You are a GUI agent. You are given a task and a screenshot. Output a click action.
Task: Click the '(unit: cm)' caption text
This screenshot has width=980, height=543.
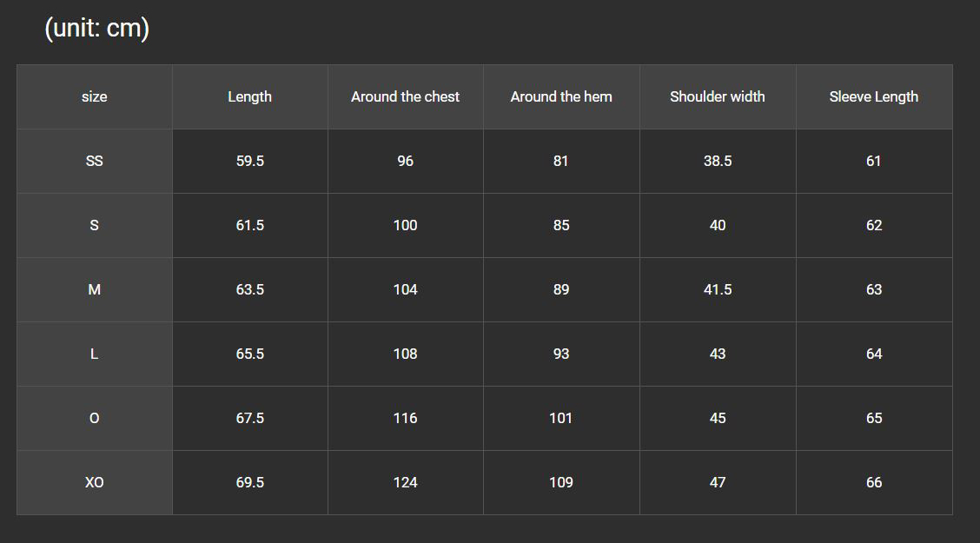[x=97, y=28]
